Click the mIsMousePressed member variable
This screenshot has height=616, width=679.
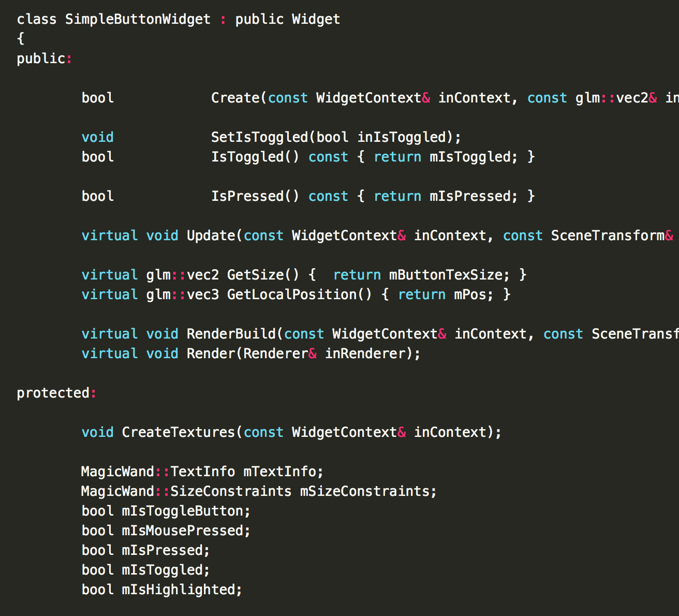pyautogui.click(x=182, y=531)
